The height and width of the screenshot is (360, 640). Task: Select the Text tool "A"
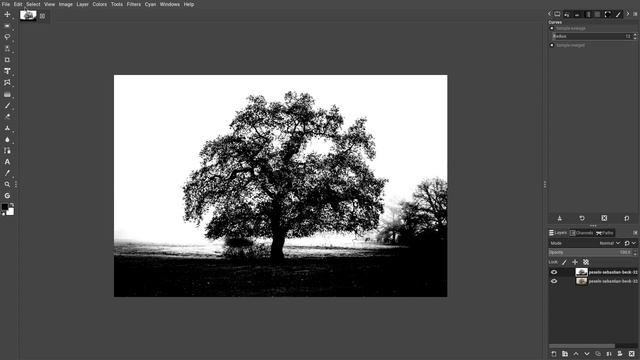pyautogui.click(x=7, y=162)
